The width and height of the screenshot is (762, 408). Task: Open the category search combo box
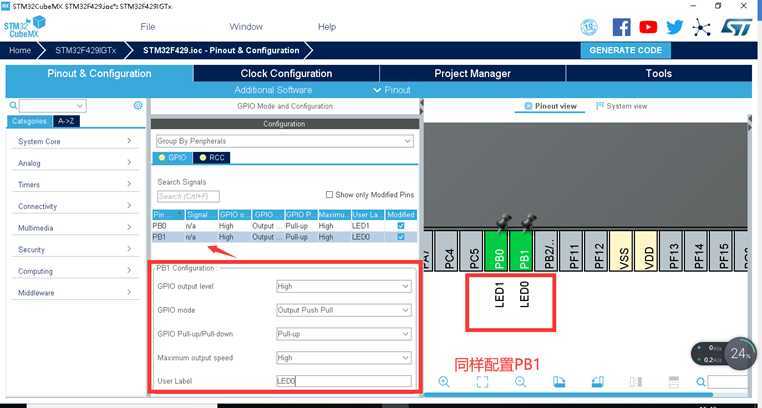click(x=52, y=106)
